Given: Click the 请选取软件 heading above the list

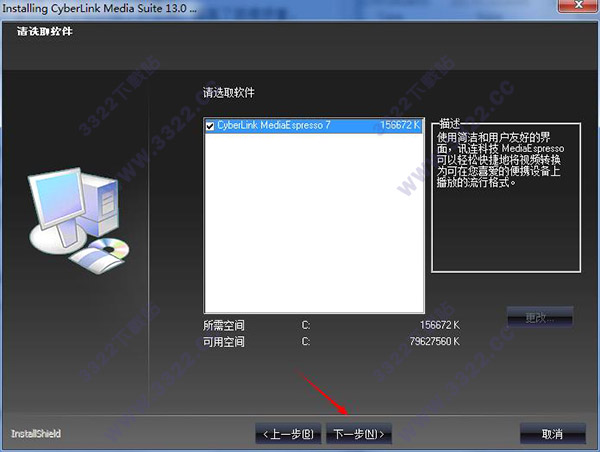Looking at the screenshot, I should [228, 93].
